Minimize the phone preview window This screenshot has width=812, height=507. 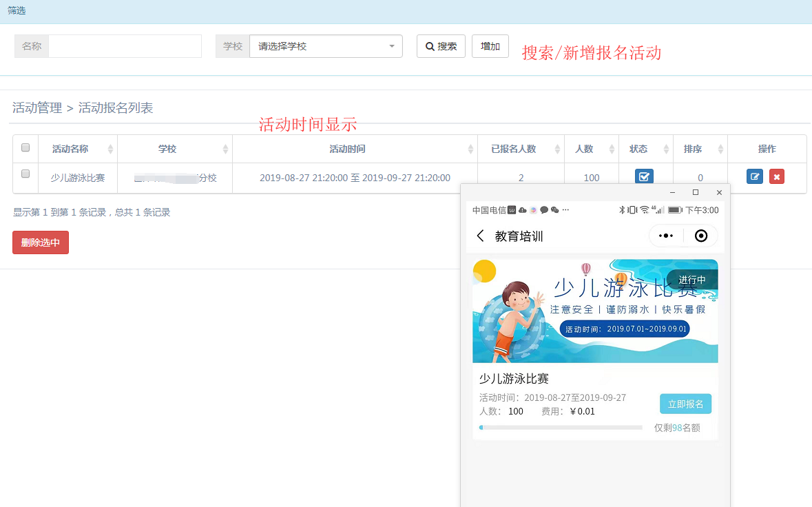click(672, 192)
